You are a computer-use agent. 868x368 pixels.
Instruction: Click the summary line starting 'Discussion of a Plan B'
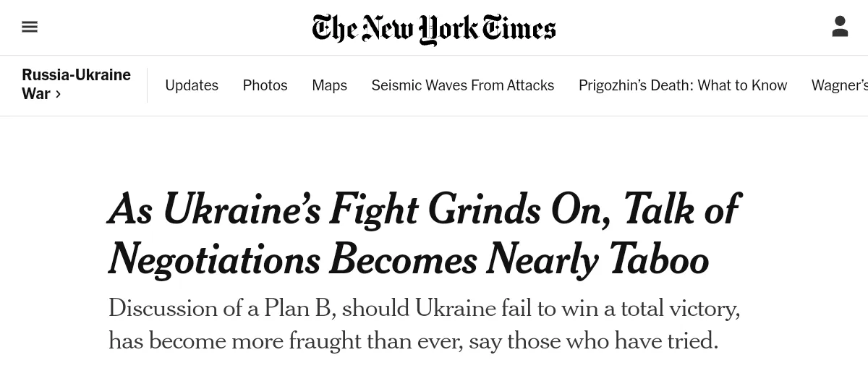424,308
